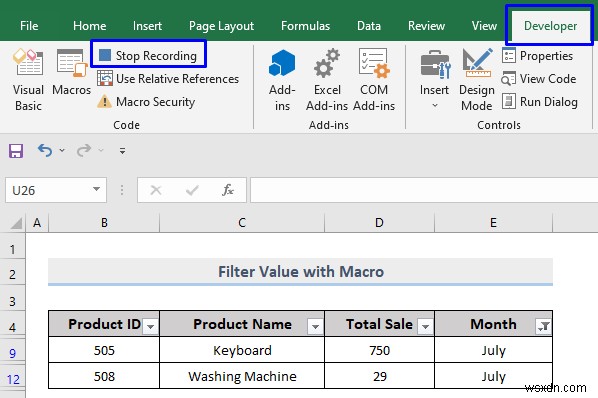The image size is (598, 398).
Task: Undo the last action
Action: click(45, 151)
